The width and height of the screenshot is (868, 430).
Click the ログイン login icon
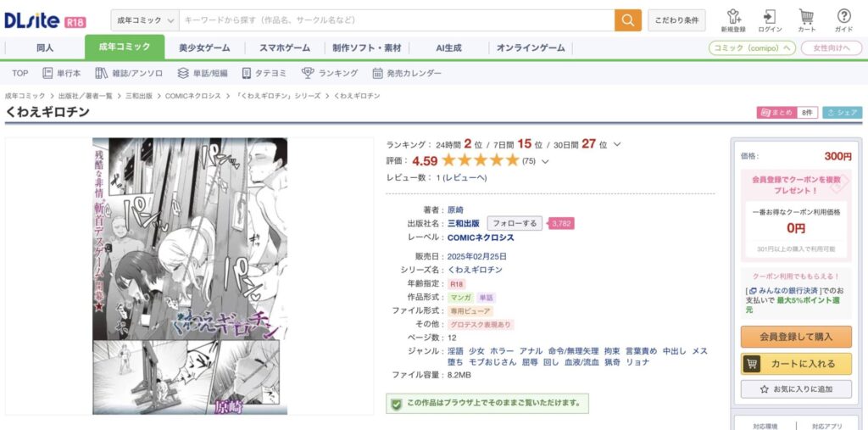(x=770, y=20)
